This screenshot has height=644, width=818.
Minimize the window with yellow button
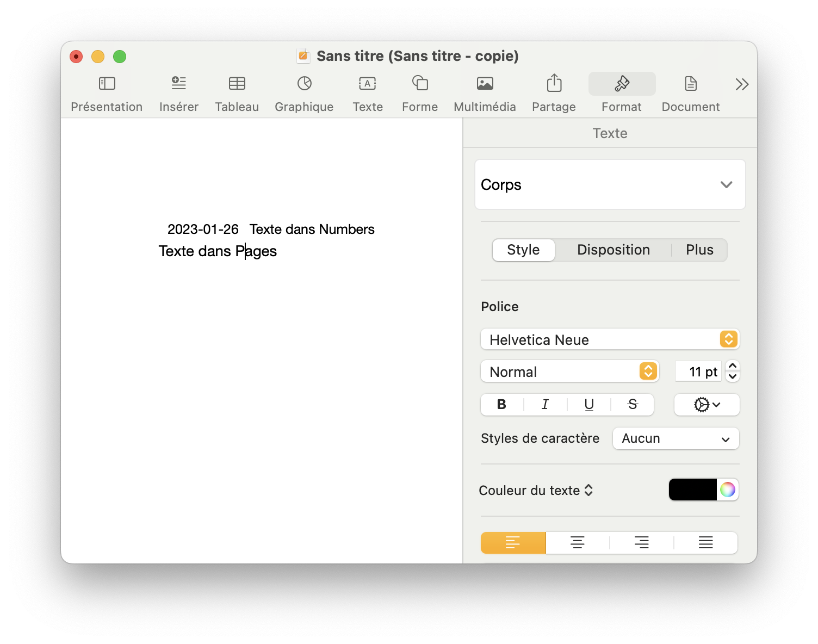click(98, 57)
